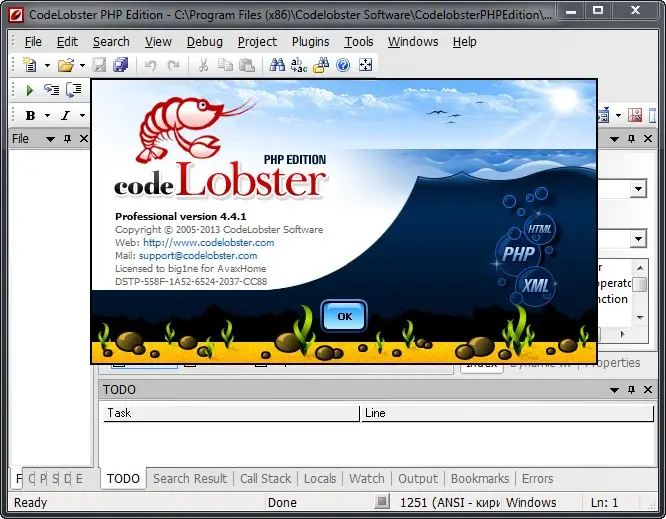
Task: Follow the http://www.codelobster.com link
Action: 209,243
